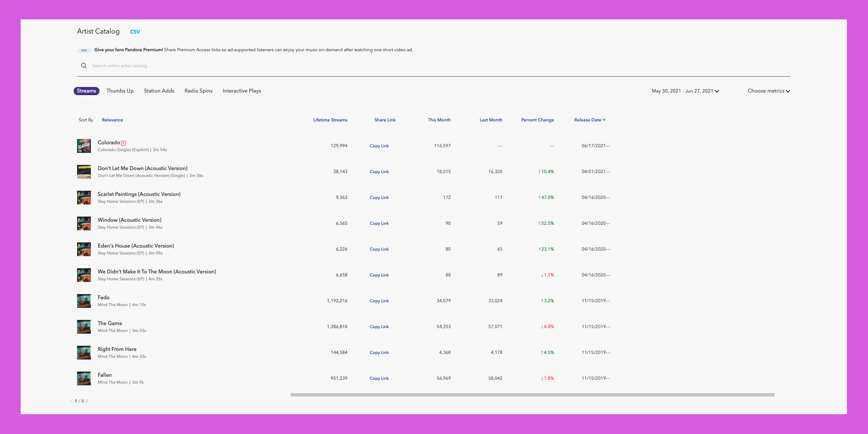Copy the share link for Colorado
The image size is (868, 434).
click(379, 146)
